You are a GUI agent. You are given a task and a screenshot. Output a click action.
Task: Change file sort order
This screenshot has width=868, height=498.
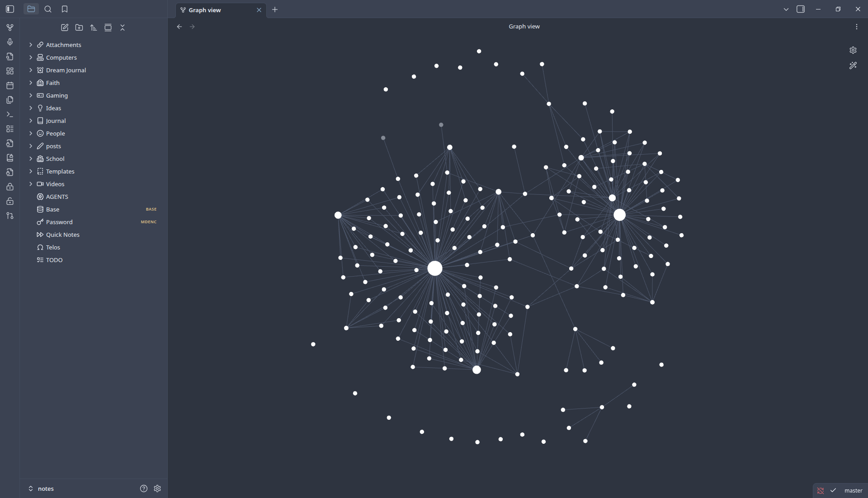point(94,28)
